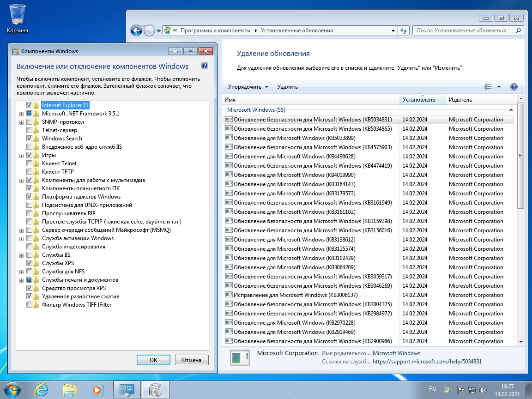Open Windows Media Player from taskbar
This screenshot has width=532, height=399.
[x=97, y=389]
